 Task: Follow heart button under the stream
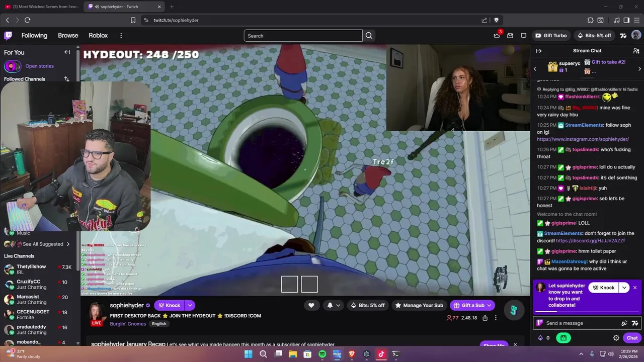pyautogui.click(x=311, y=305)
